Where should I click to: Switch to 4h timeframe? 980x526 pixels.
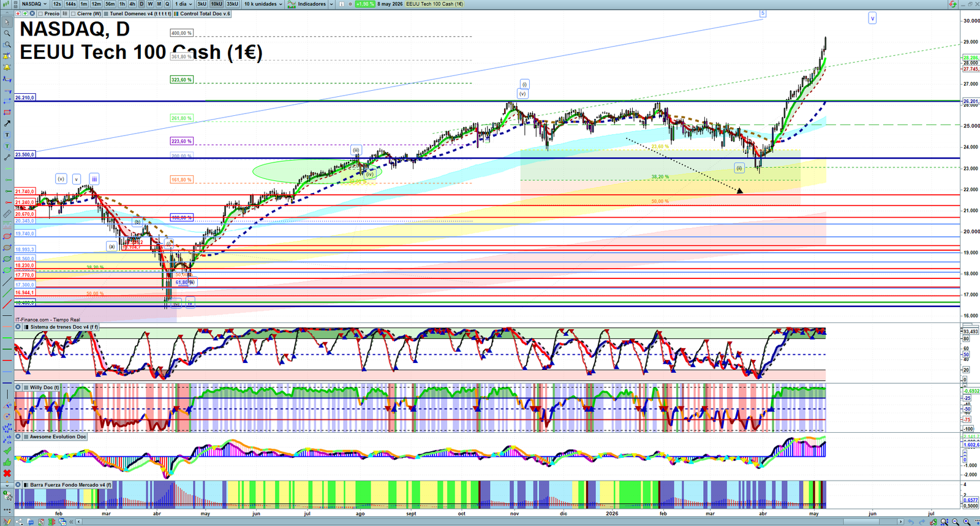[132, 4]
